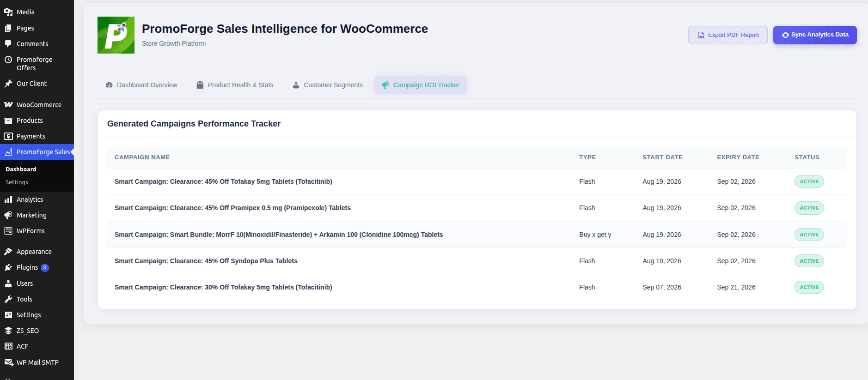Click the Settings sliders icon in sidebar
868x380 pixels.
[x=8, y=315]
